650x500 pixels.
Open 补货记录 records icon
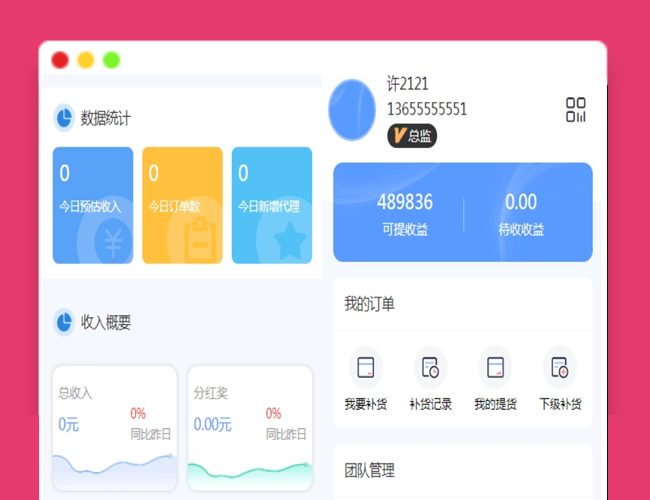click(430, 367)
